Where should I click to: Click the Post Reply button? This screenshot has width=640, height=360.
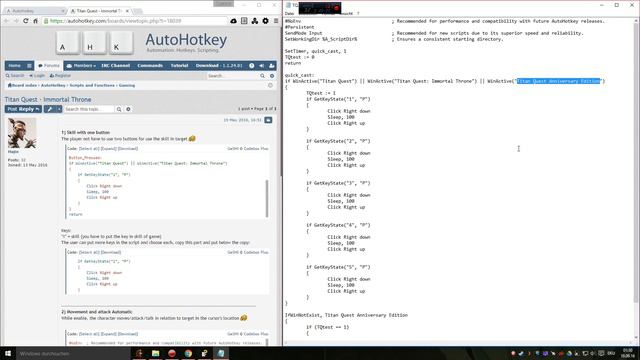[x=23, y=109]
